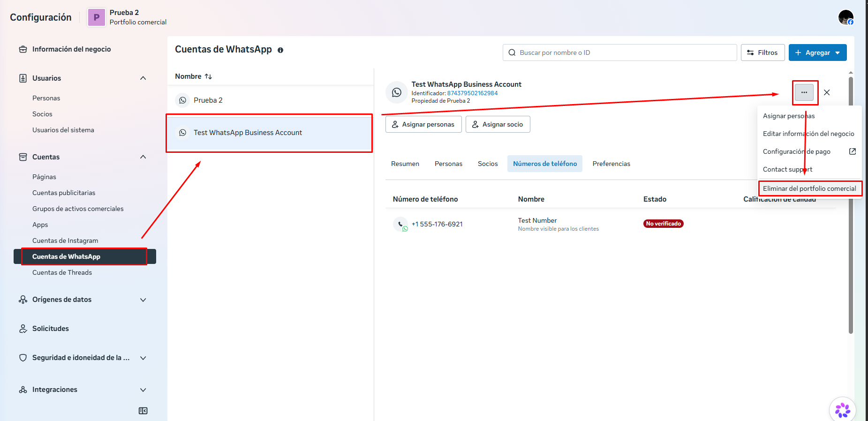Select the Números de teléfono tab

point(545,164)
